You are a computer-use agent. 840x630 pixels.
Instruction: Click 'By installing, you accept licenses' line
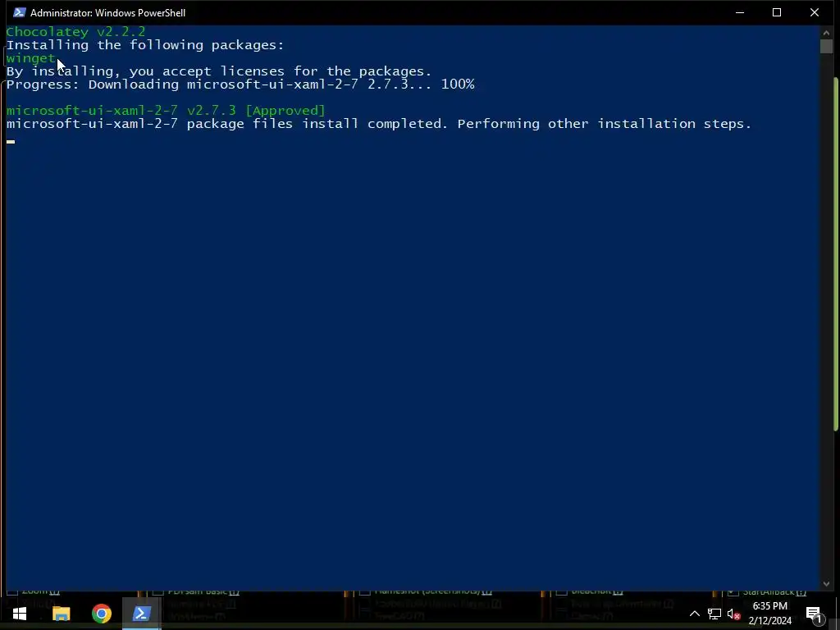click(218, 71)
